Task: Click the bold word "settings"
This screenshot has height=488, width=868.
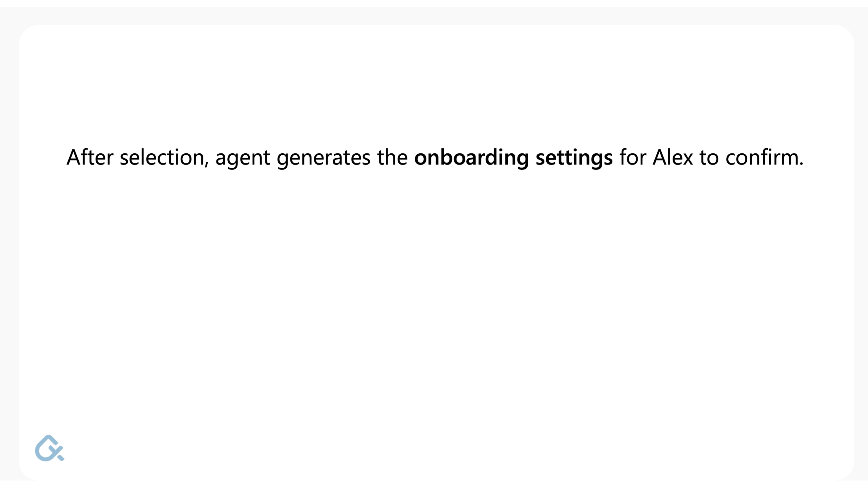Action: [574, 158]
